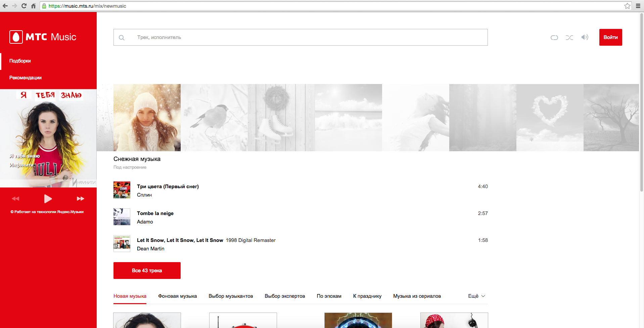
Task: Open the browser home page icon
Action: tap(33, 6)
